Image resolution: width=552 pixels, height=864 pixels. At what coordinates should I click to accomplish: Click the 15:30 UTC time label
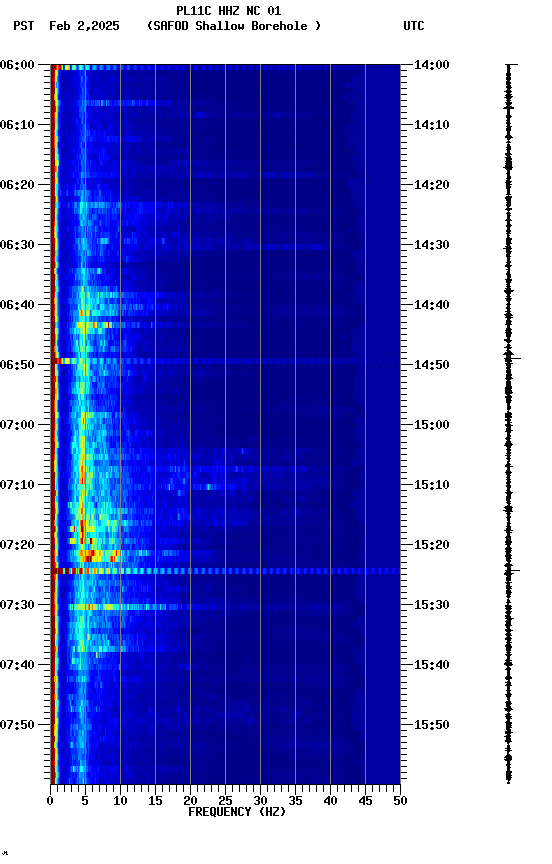click(432, 606)
